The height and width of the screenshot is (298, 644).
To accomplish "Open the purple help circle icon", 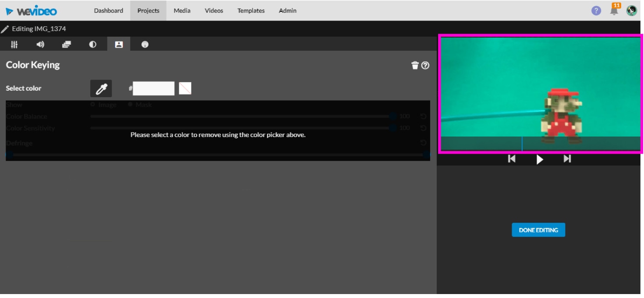I will pos(596,11).
